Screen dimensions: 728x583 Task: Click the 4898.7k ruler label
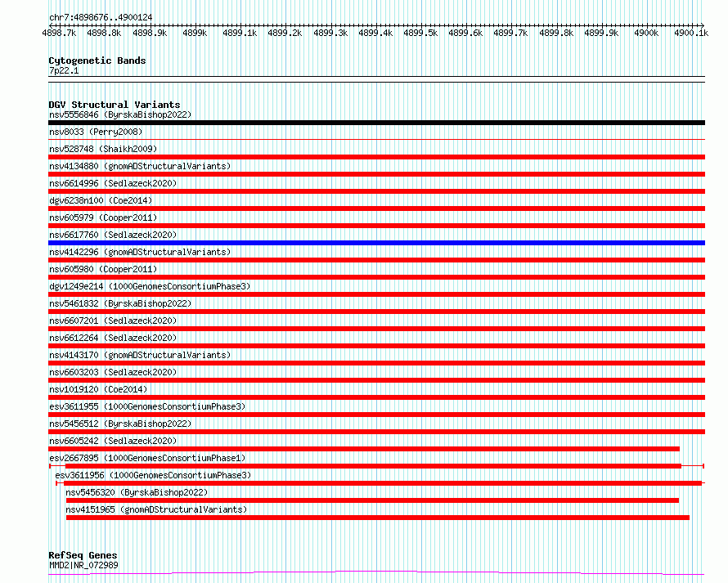[x=59, y=33]
